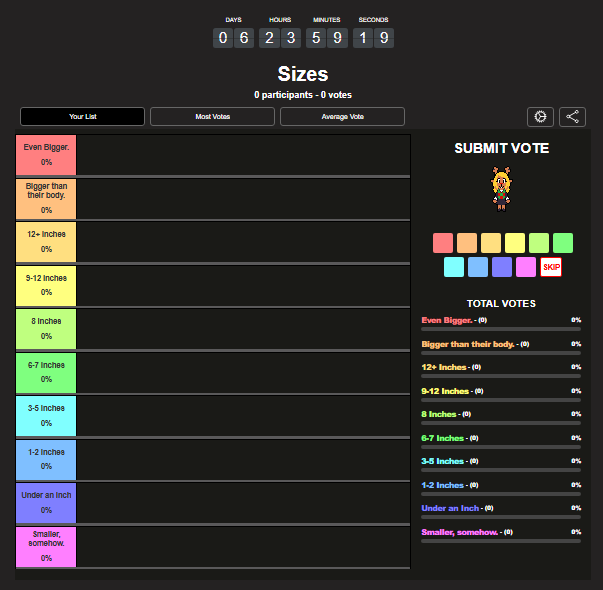Screen dimensions: 603x590
Task: Click the Sizes page title
Action: point(303,74)
